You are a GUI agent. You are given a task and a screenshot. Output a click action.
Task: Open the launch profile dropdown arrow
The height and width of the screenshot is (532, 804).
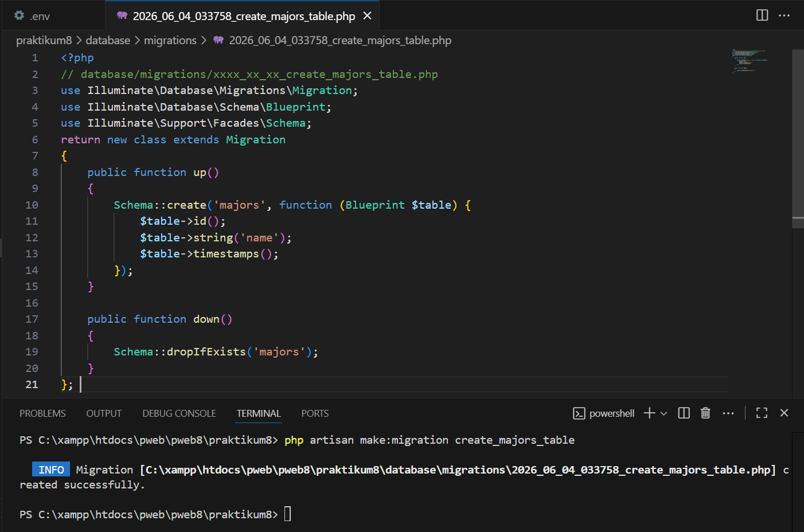pos(664,413)
